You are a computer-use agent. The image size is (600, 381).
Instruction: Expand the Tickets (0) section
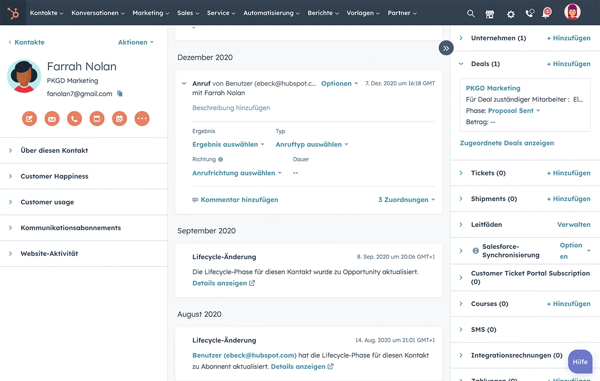461,173
